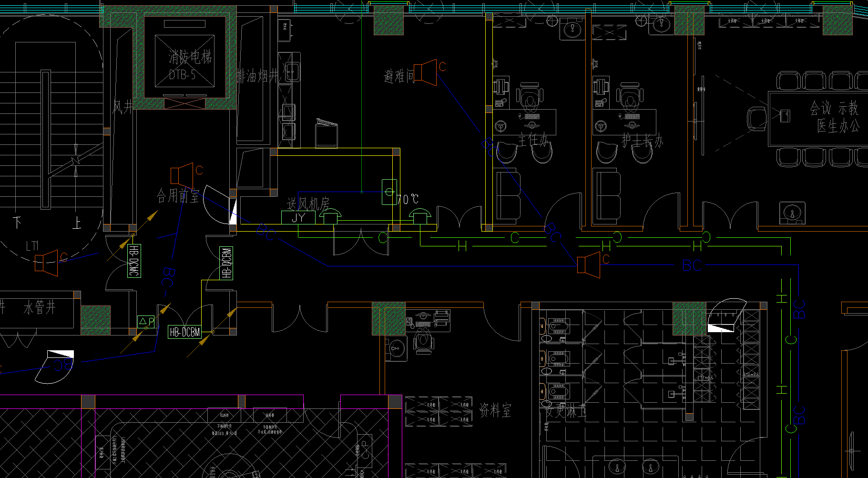Click the office chair in 护士长办
Image resolution: width=868 pixels, height=478 pixels.
pos(630,97)
